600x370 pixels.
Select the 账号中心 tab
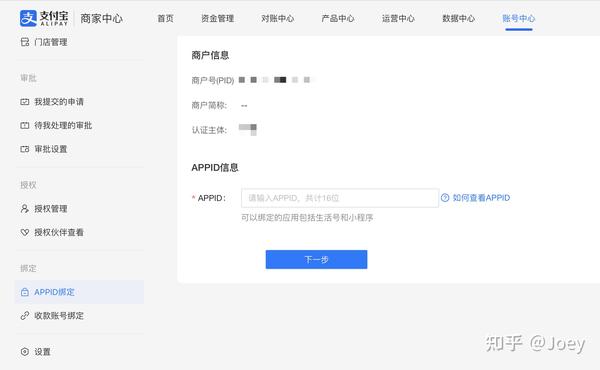pyautogui.click(x=519, y=18)
